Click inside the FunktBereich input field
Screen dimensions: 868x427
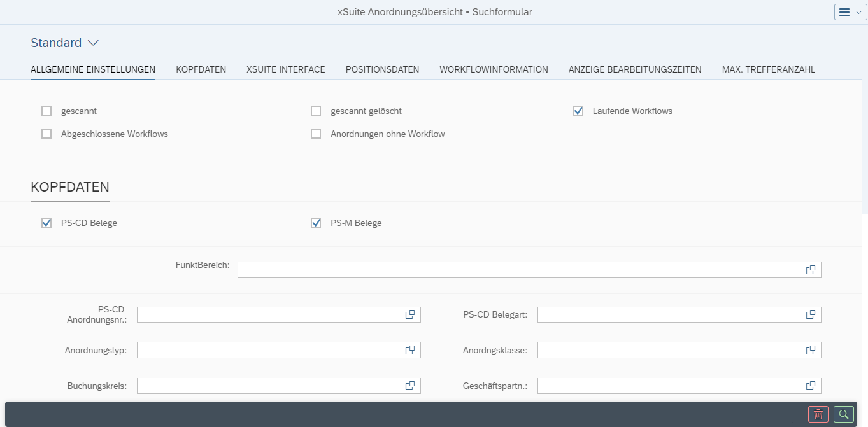pyautogui.click(x=509, y=269)
